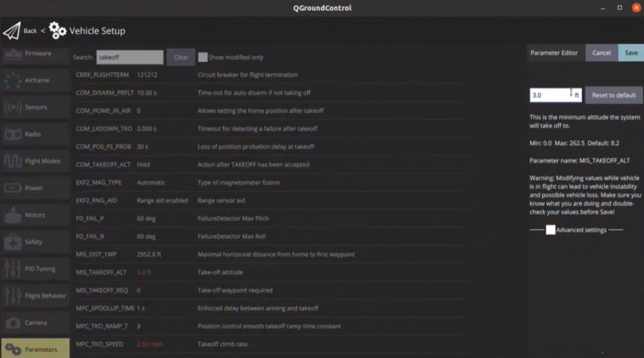Viewport: 644px width, 358px height.
Task: Open Flight Modes waveform icon
Action: click(x=13, y=161)
